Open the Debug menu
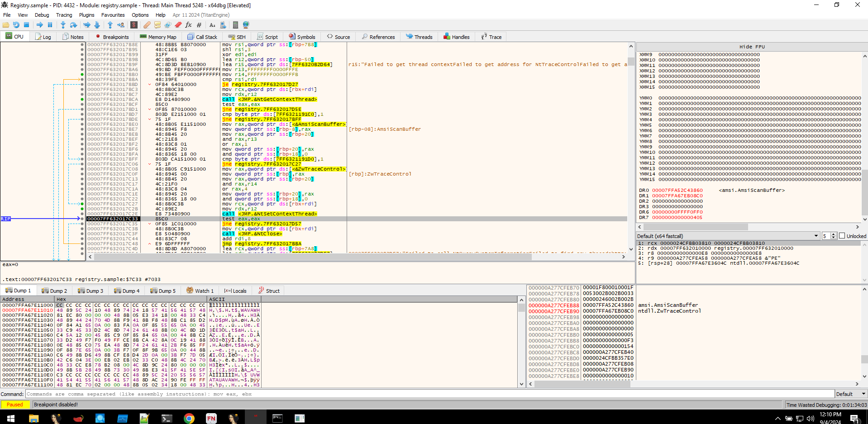The image size is (868, 424). click(x=42, y=15)
